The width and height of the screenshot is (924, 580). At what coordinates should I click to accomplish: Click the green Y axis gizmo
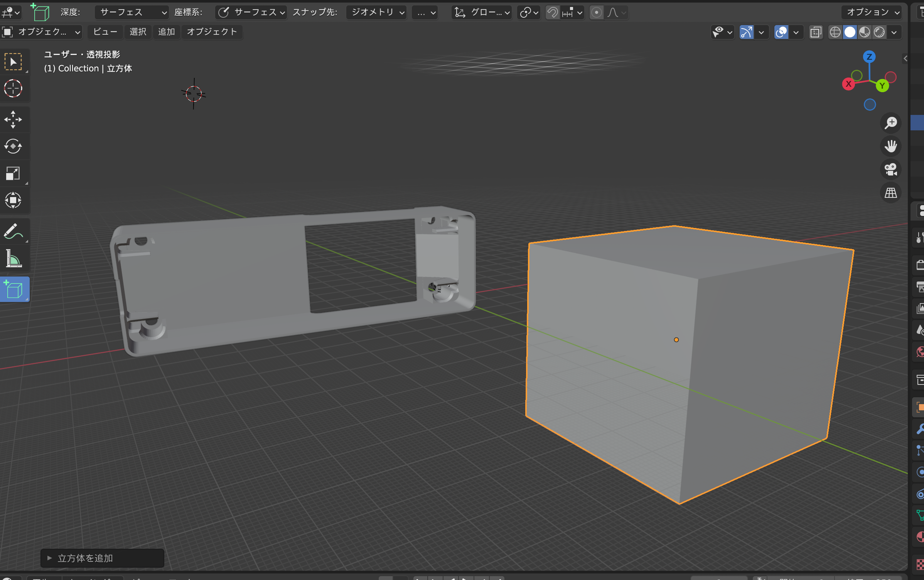(882, 86)
